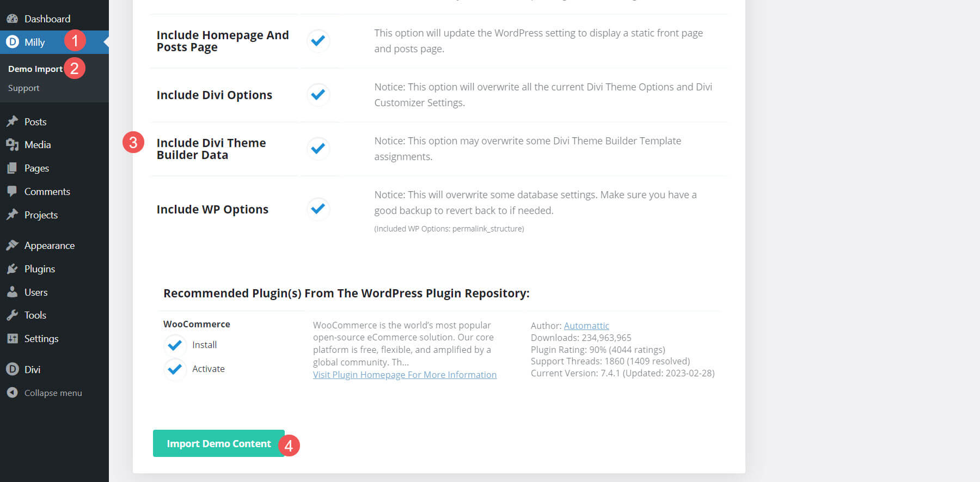Image resolution: width=980 pixels, height=482 pixels.
Task: Uncheck WooCommerce Install option
Action: [x=174, y=345]
